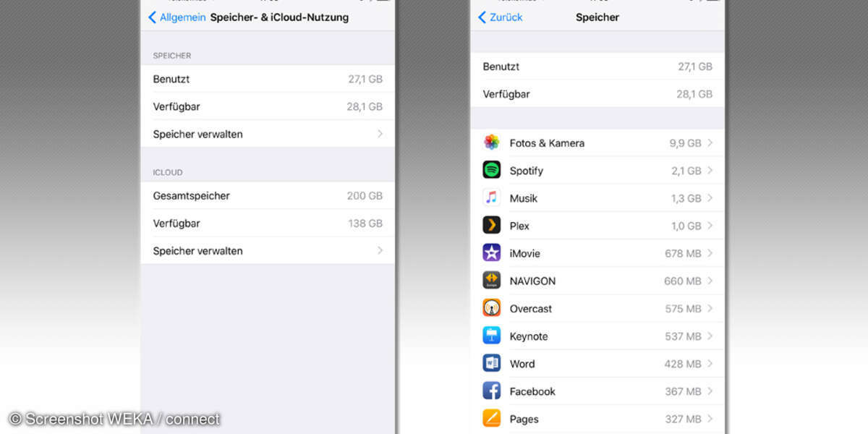Tap the Keynote app icon

click(492, 336)
